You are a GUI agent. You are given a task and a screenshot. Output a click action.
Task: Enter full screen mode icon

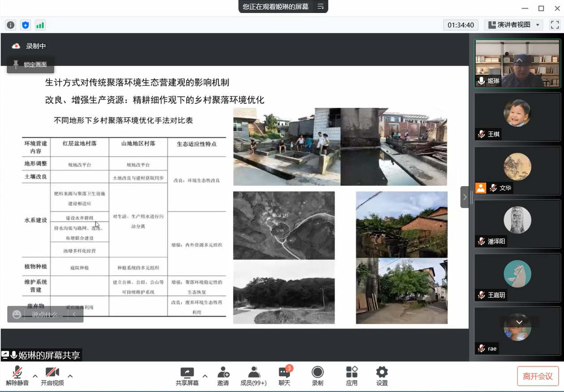pos(555,25)
